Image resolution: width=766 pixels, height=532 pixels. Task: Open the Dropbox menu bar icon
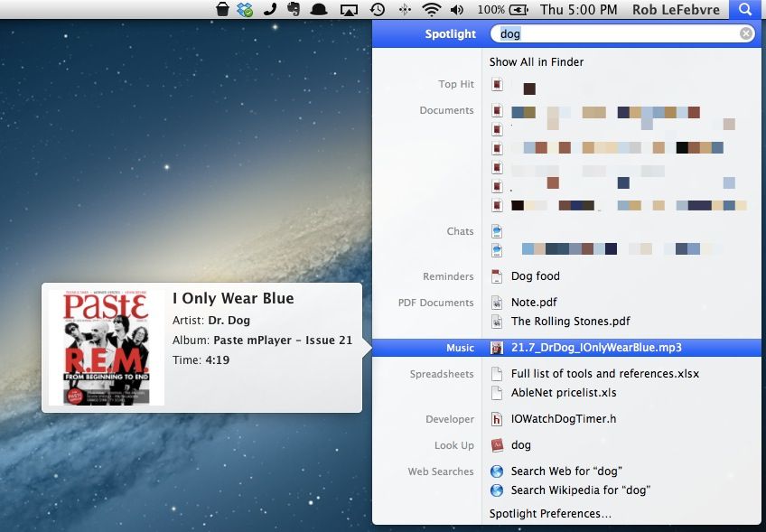click(x=245, y=10)
